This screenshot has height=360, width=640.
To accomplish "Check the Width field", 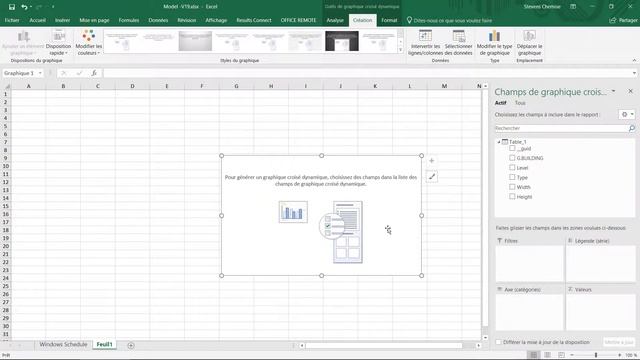I will pos(512,187).
